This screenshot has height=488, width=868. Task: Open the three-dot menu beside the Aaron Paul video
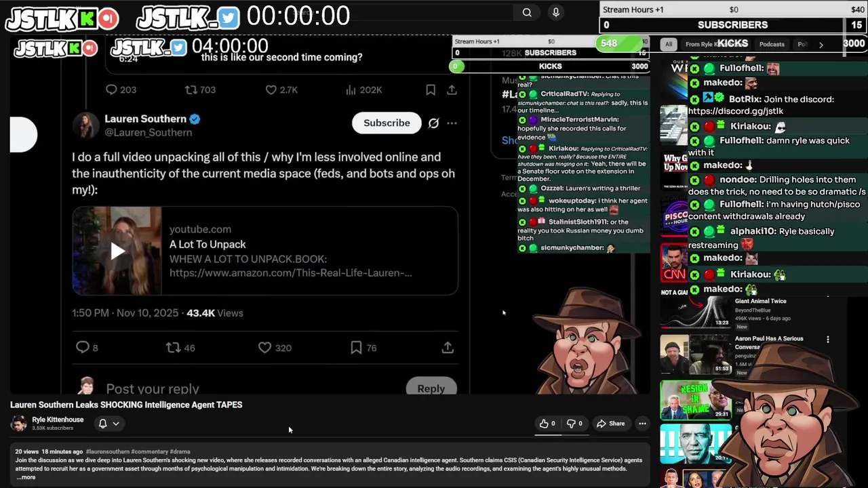click(x=828, y=339)
